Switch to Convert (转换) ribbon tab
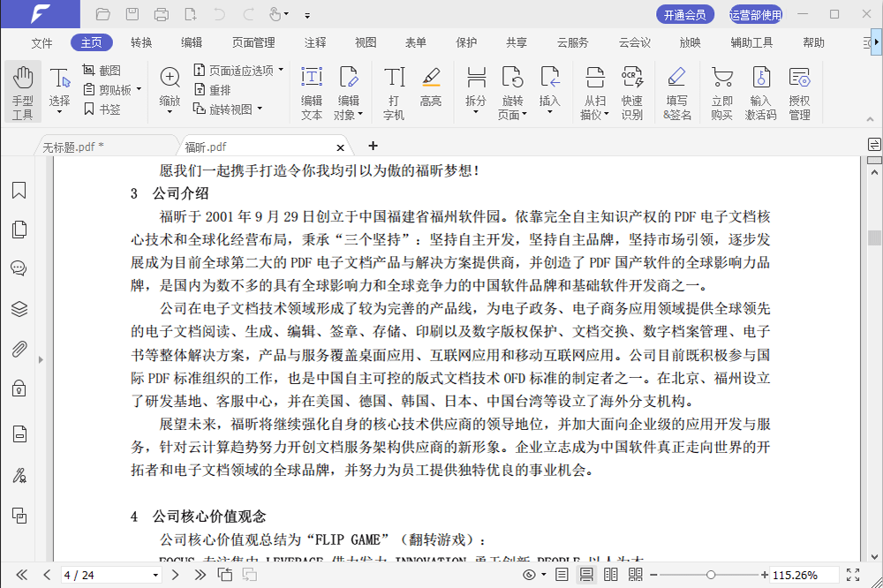The width and height of the screenshot is (883, 588). [141, 42]
